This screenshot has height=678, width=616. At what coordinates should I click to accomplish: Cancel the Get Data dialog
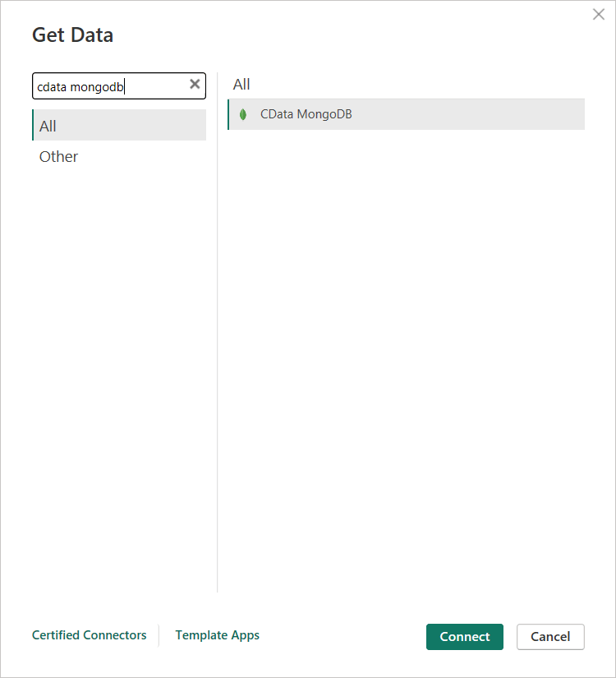(550, 636)
